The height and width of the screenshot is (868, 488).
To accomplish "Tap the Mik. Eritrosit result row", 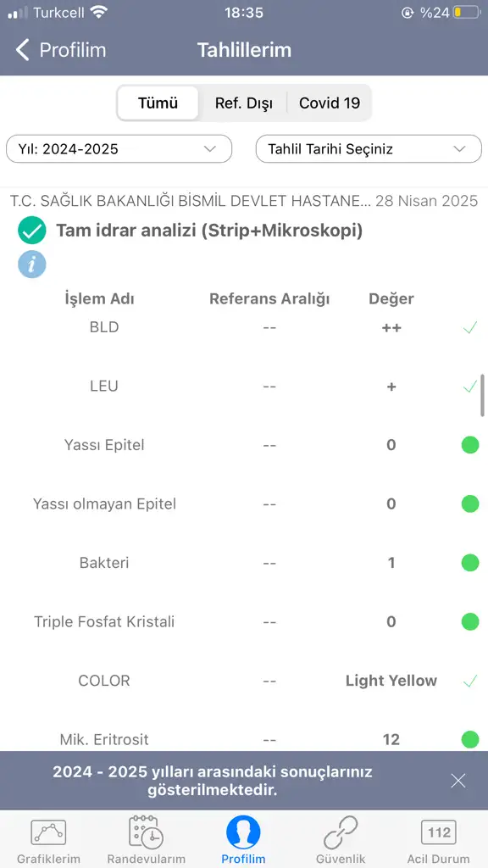I will click(x=244, y=739).
